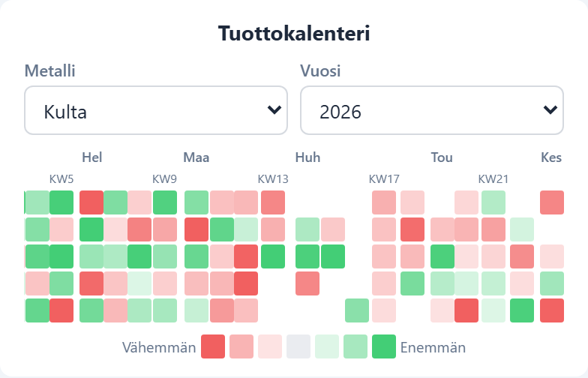Click the lone green bottom cell before KW17
The height and width of the screenshot is (378, 588).
tap(357, 310)
